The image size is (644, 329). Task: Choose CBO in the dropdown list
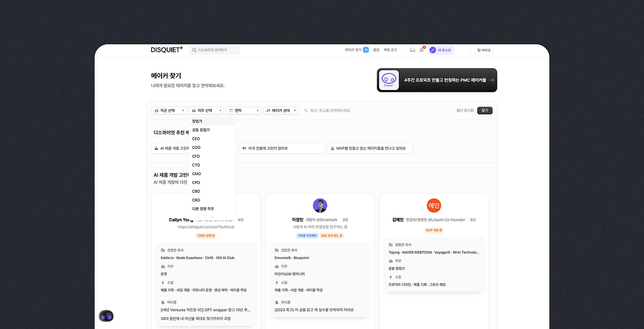pos(212,191)
